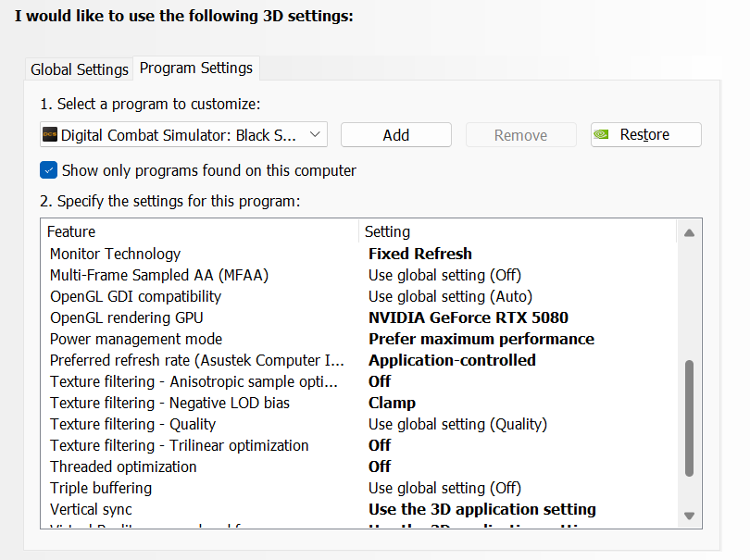Click the settings list scroll down arrow

pos(689,516)
